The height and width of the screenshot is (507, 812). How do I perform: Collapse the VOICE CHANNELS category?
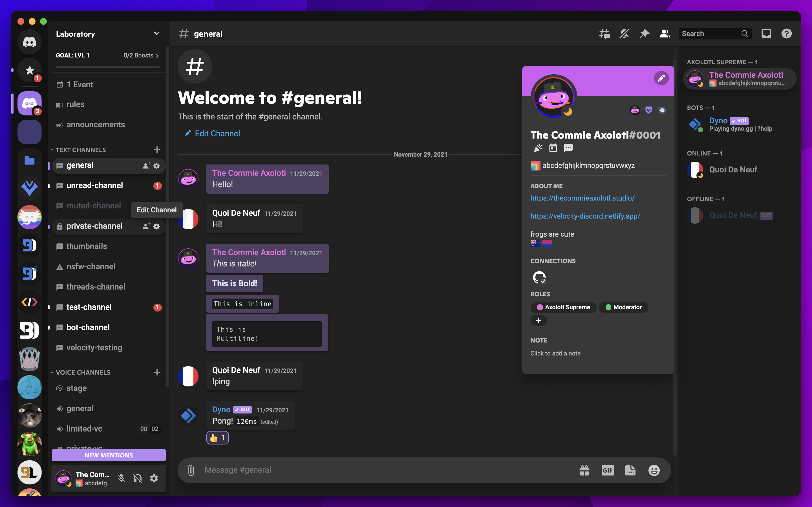tap(83, 372)
